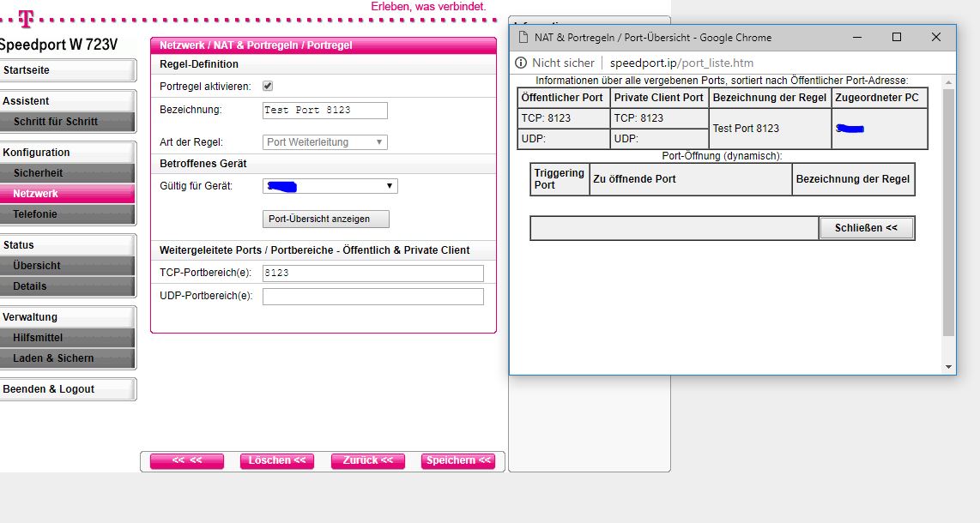Open Laden & Sichern page
The height and width of the screenshot is (523, 980).
pyautogui.click(x=68, y=358)
